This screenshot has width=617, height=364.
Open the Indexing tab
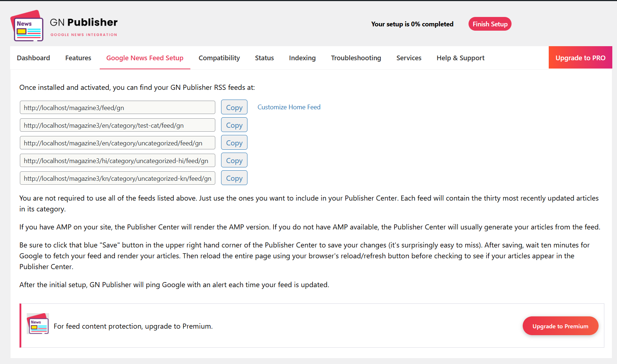pos(302,58)
